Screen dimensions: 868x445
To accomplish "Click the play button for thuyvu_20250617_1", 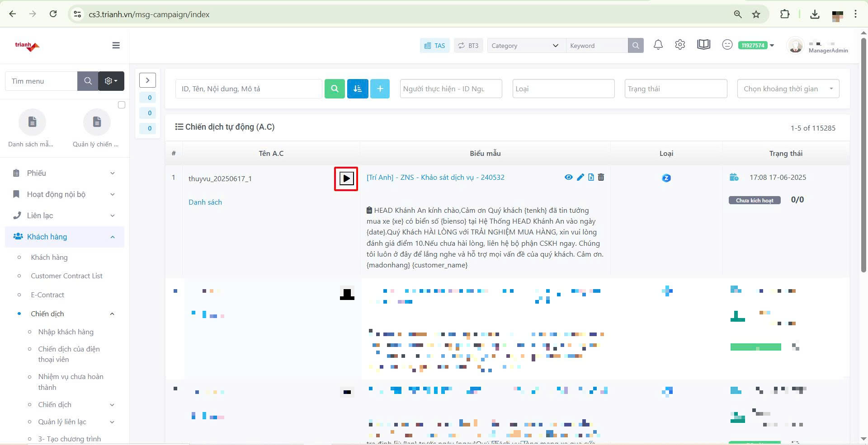I will (346, 178).
